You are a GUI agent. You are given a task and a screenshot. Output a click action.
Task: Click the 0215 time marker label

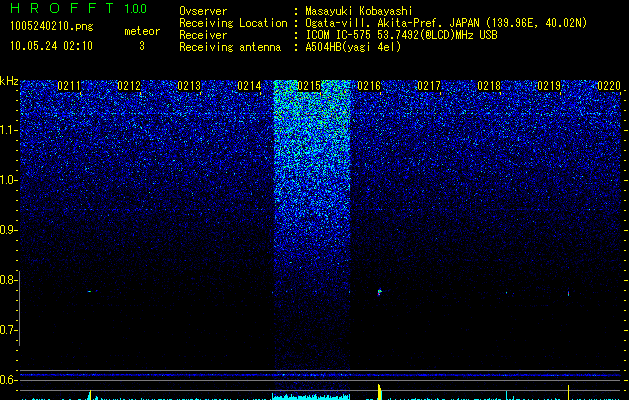(x=309, y=86)
